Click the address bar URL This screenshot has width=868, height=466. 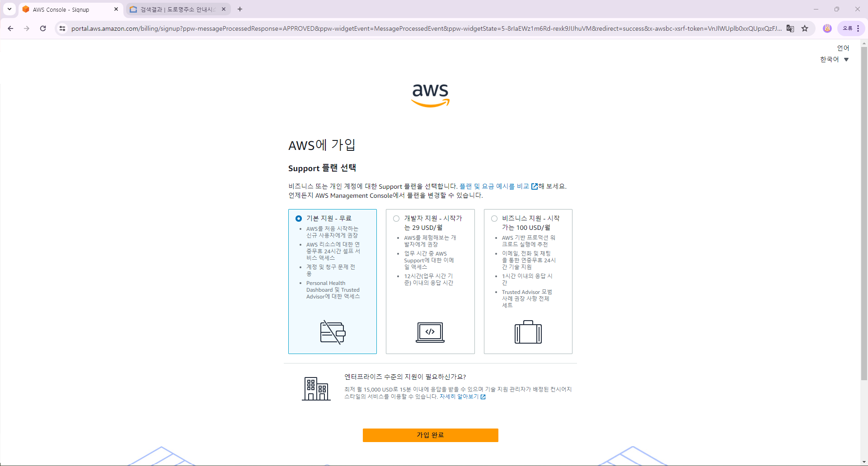pyautogui.click(x=426, y=28)
